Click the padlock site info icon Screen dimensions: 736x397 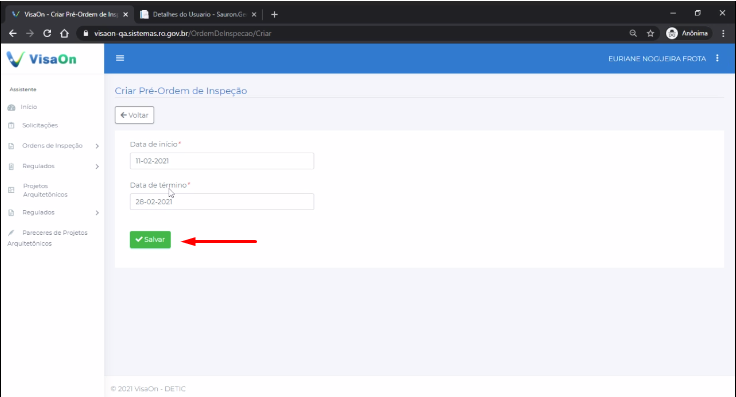click(x=85, y=33)
